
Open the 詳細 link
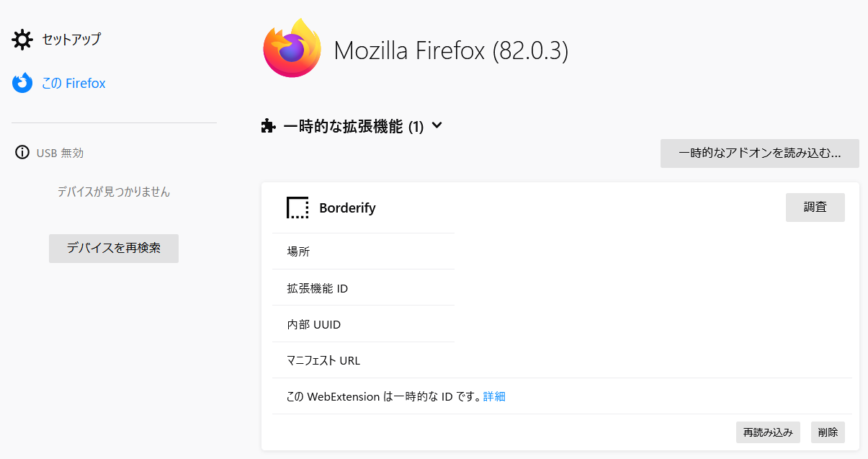pyautogui.click(x=494, y=396)
